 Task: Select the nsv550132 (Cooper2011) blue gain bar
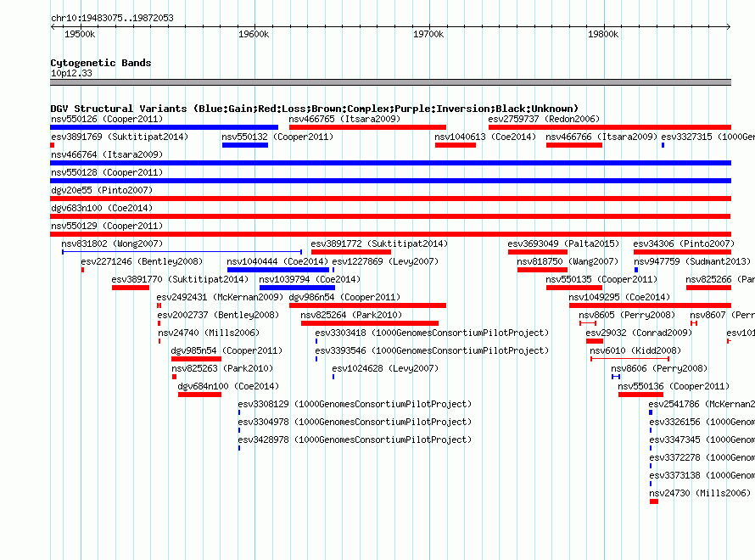pyautogui.click(x=244, y=145)
